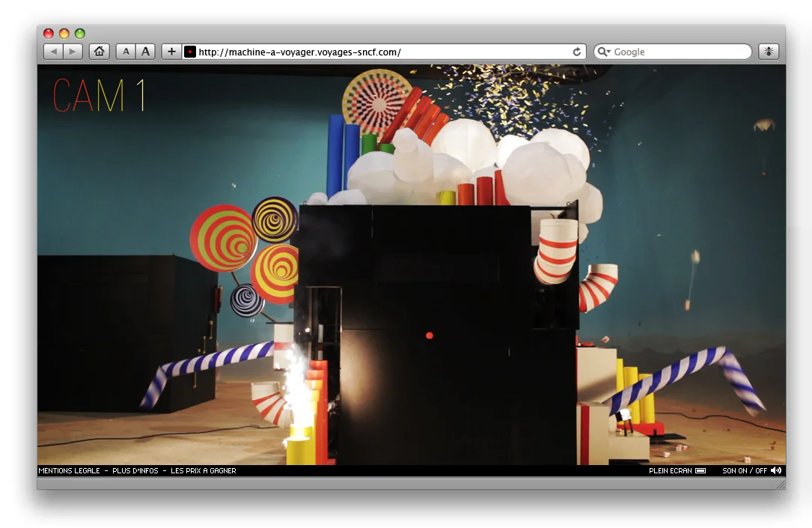Click the address bar URL field
The width and height of the screenshot is (812, 528).
tap(384, 52)
